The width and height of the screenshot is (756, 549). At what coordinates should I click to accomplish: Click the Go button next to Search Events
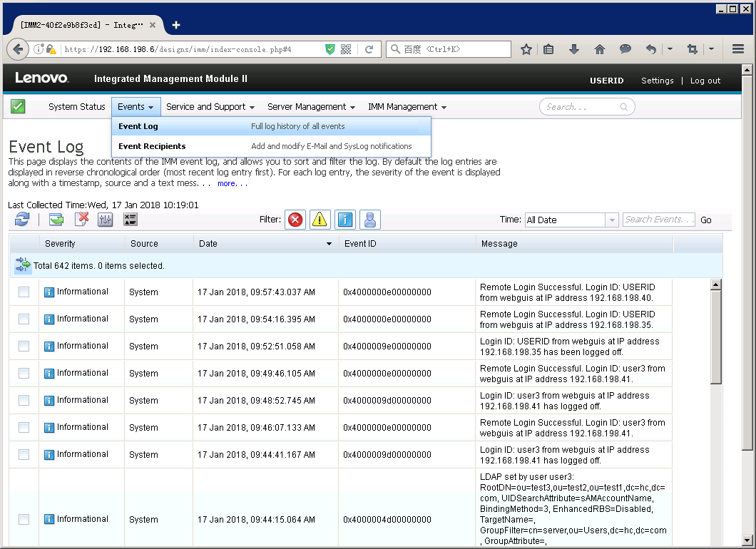(705, 220)
